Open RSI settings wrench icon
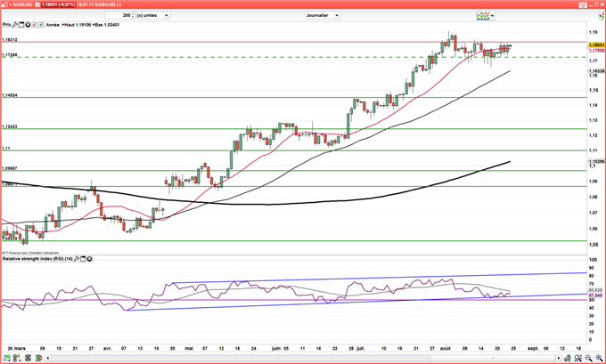 77,259
